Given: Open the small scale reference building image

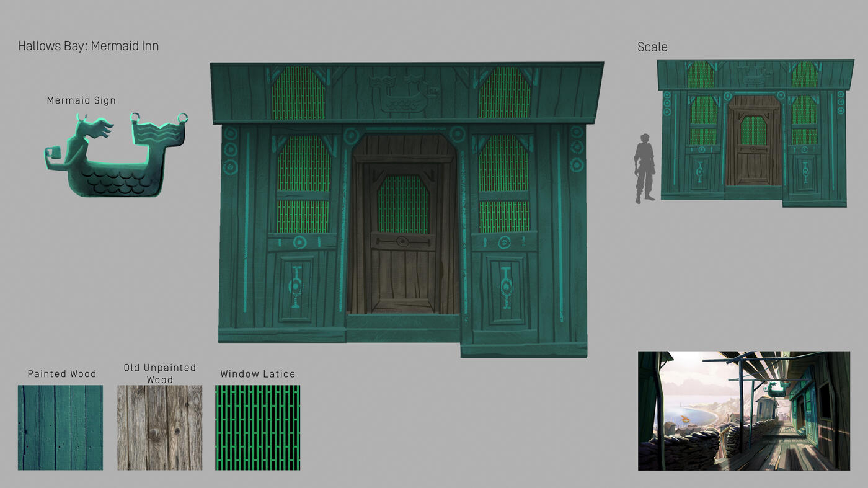Looking at the screenshot, I should tap(754, 132).
